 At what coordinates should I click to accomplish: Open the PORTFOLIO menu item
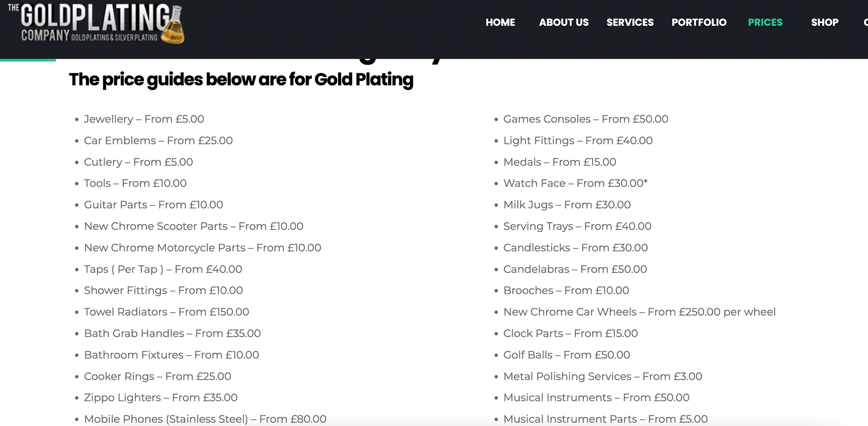pyautogui.click(x=699, y=22)
